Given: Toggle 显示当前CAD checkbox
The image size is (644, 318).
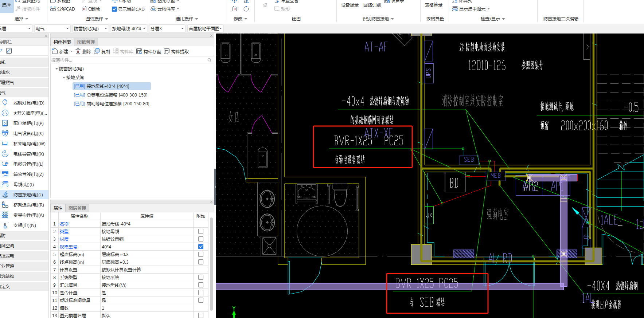Looking at the screenshot, I should (114, 9).
